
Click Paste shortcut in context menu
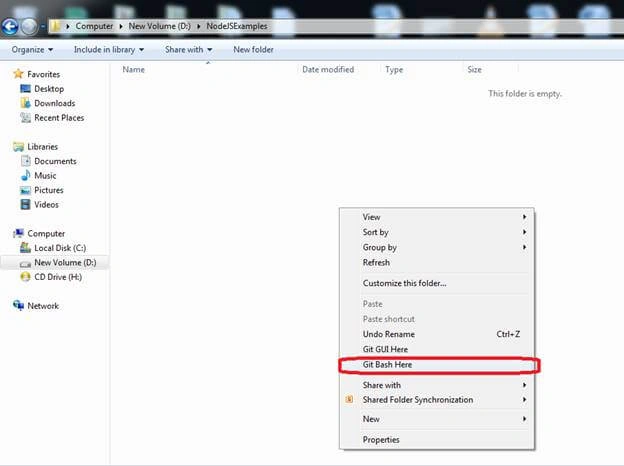coord(437,319)
